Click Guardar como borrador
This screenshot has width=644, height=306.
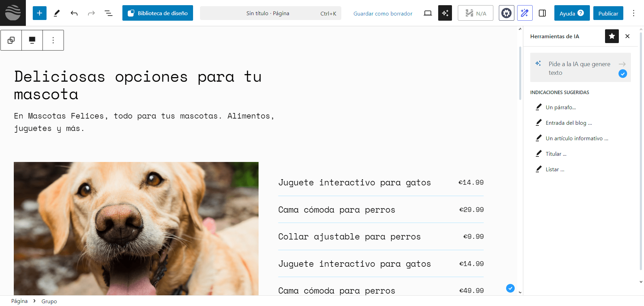[x=383, y=13]
